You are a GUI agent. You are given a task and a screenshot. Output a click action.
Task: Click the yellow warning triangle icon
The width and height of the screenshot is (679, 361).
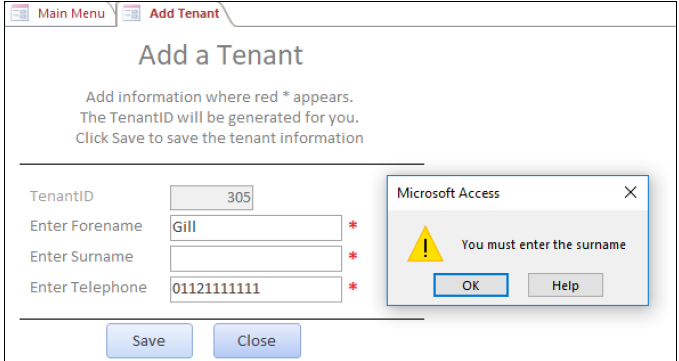tap(425, 244)
